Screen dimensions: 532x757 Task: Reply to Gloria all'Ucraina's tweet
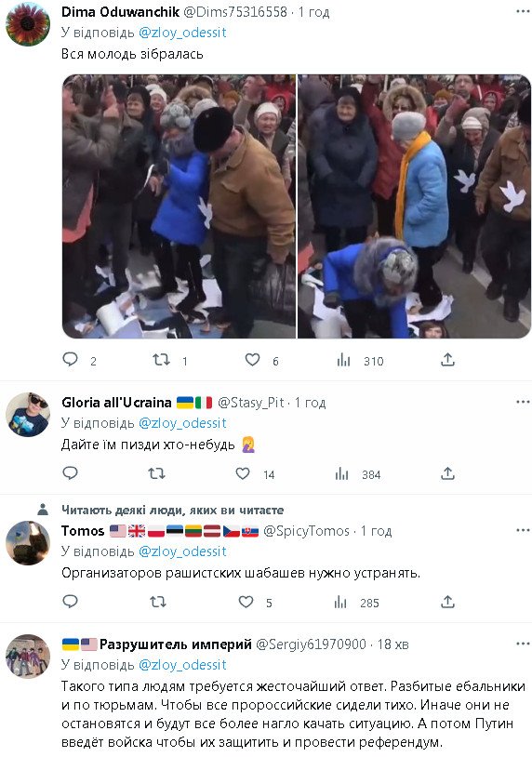point(71,473)
